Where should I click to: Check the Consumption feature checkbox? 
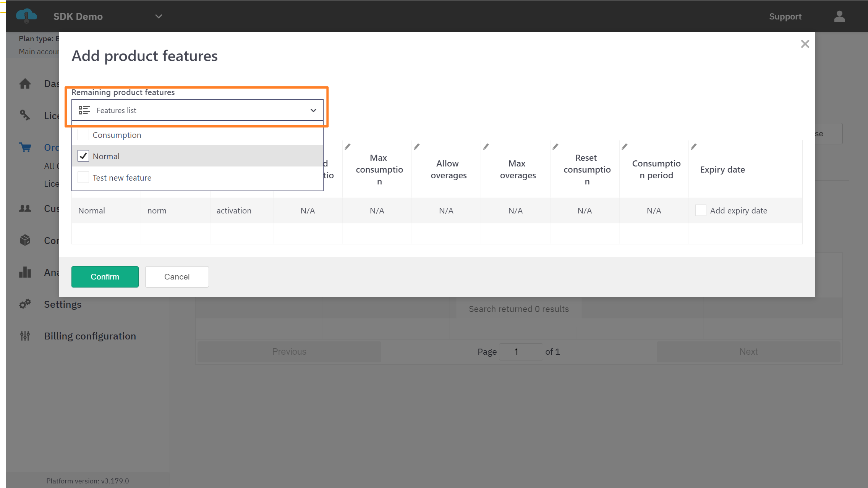pyautogui.click(x=83, y=135)
